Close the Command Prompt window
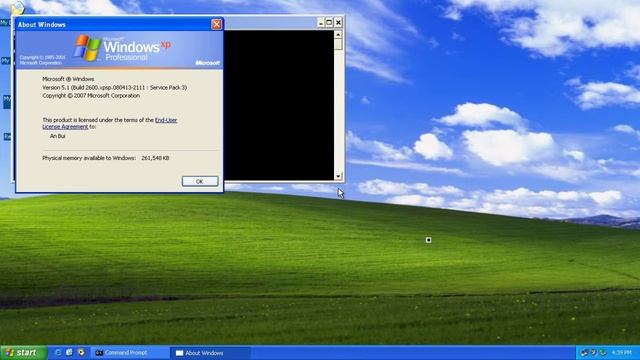640x360 pixels. click(338, 22)
